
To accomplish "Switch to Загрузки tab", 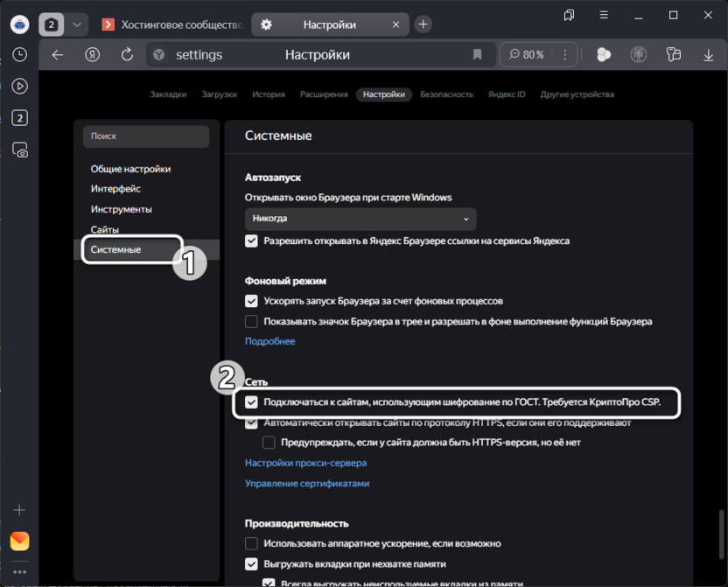I will pos(219,94).
